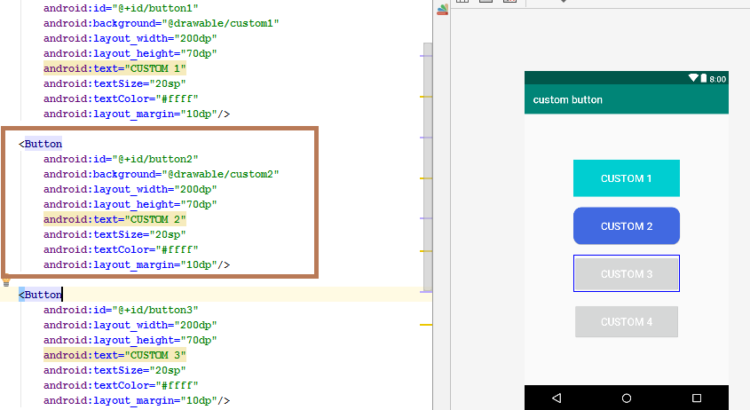Image resolution: width=750 pixels, height=410 pixels.
Task: Click the yellow warning marker beside CUSTOM 1 line
Action: click(x=424, y=95)
